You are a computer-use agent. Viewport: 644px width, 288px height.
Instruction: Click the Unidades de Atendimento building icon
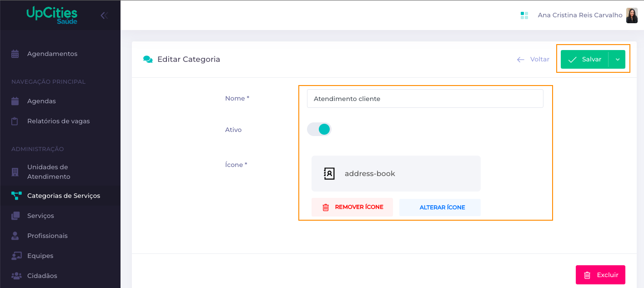pos(15,172)
